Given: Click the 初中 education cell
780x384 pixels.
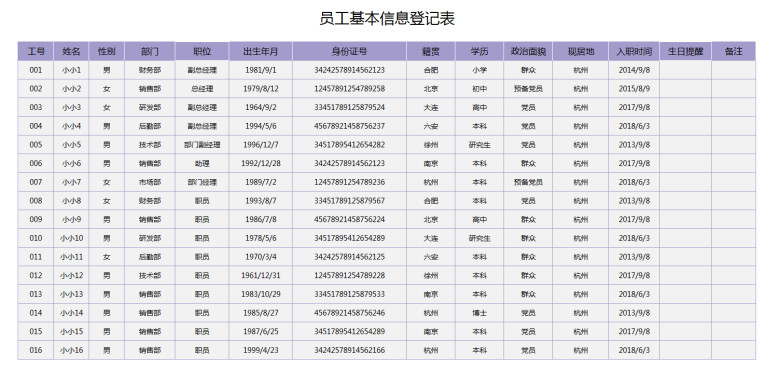Looking at the screenshot, I should coord(479,89).
